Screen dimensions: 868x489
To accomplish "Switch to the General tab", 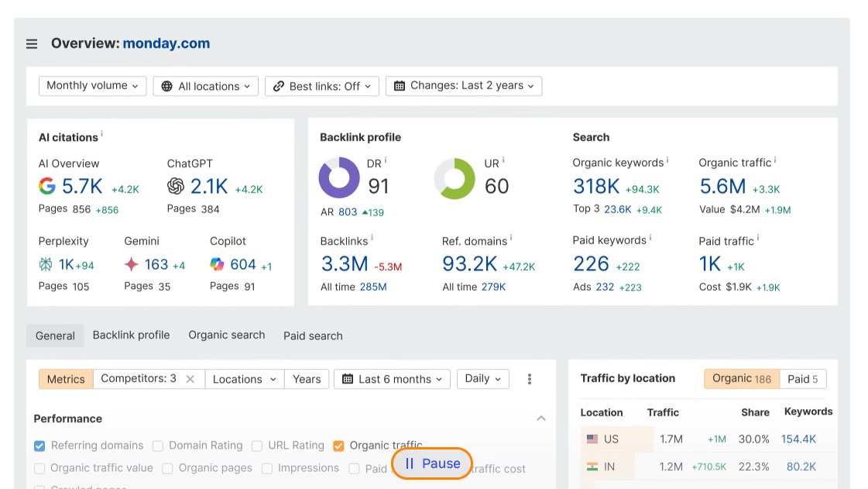I will [x=55, y=336].
